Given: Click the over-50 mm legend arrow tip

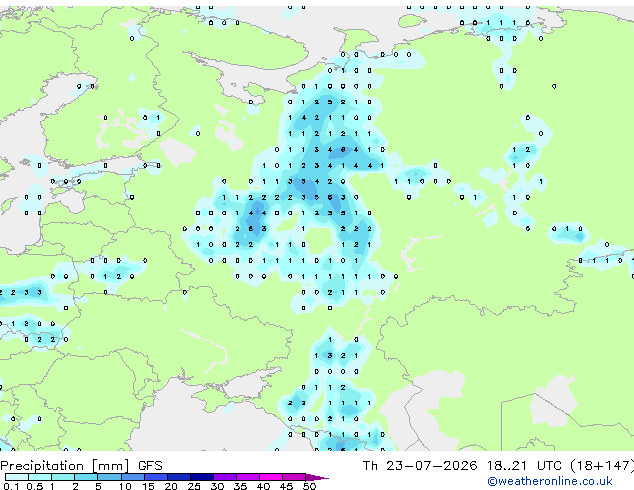Looking at the screenshot, I should click(x=317, y=478).
